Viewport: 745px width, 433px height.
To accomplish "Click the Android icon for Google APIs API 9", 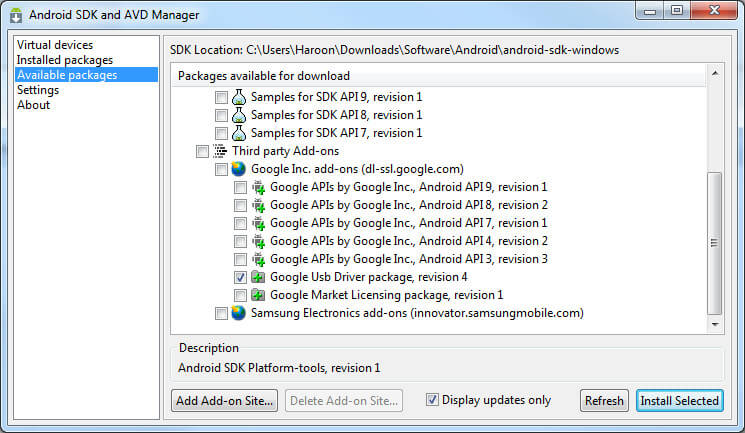I will (257, 187).
